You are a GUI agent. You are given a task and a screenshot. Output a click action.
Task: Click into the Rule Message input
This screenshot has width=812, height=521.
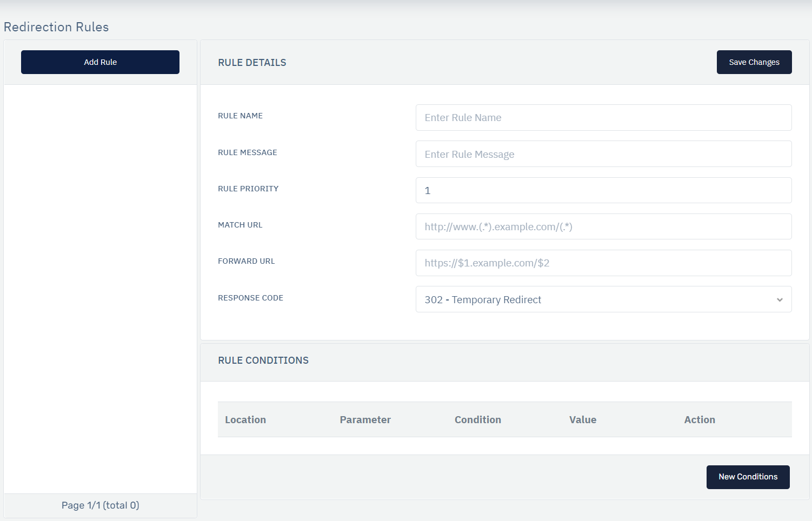coord(603,154)
